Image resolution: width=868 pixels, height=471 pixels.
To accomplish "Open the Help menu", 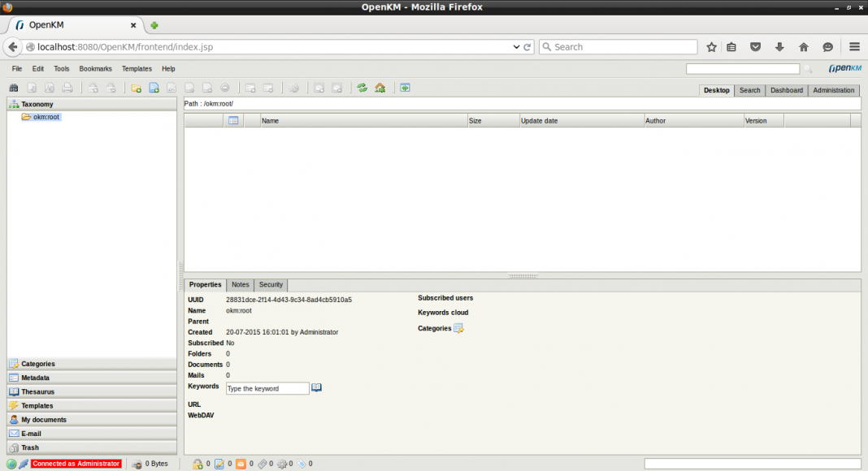I will 168,69.
